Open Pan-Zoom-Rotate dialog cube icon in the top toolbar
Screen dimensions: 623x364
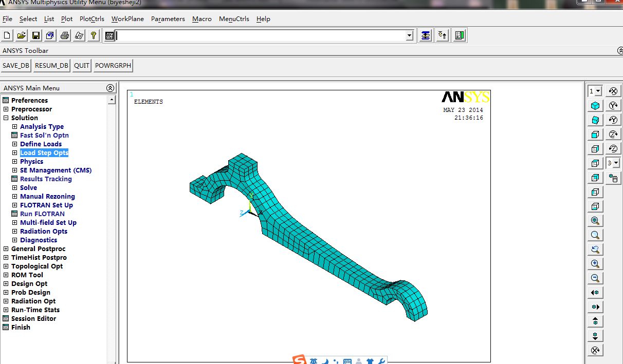[x=50, y=35]
